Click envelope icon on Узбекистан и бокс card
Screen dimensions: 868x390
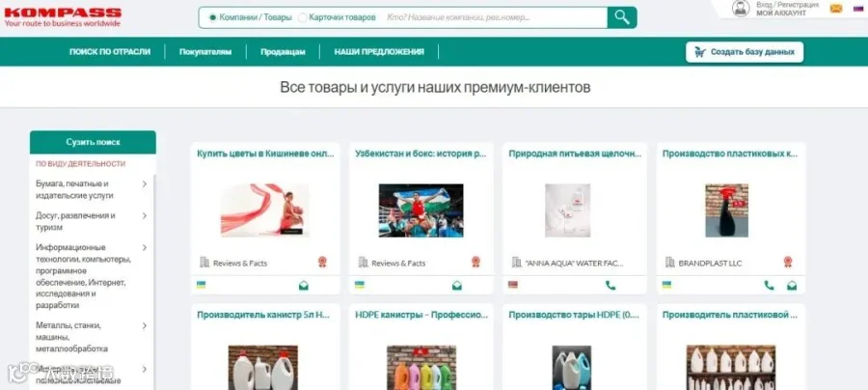click(457, 286)
